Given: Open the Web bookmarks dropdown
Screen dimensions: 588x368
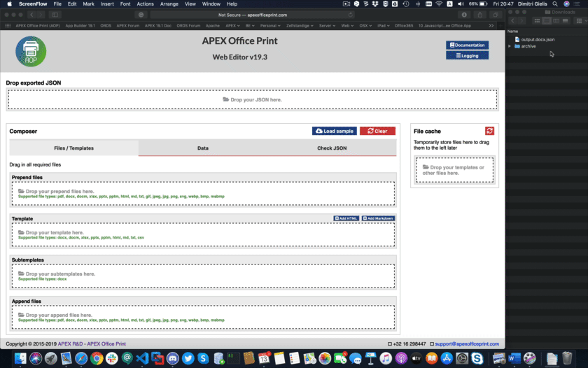Looking at the screenshot, I should 347,25.
